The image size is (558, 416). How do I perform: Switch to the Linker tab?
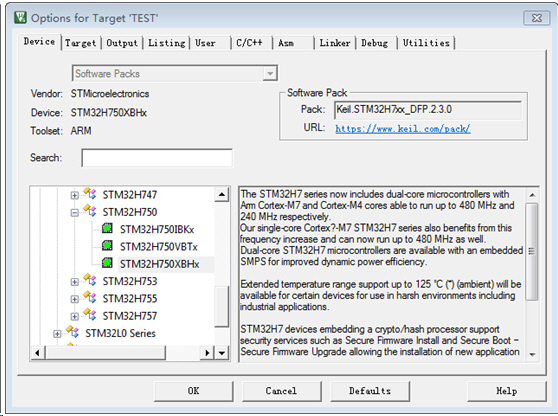[x=335, y=43]
